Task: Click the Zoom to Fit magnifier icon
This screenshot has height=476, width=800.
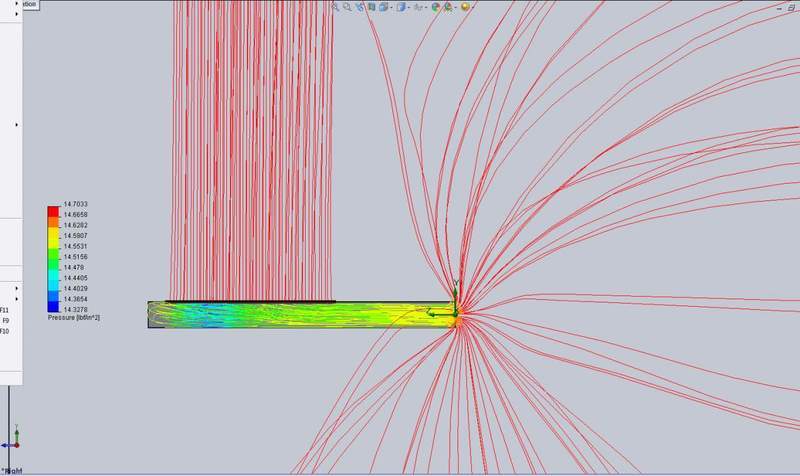Action: click(335, 6)
